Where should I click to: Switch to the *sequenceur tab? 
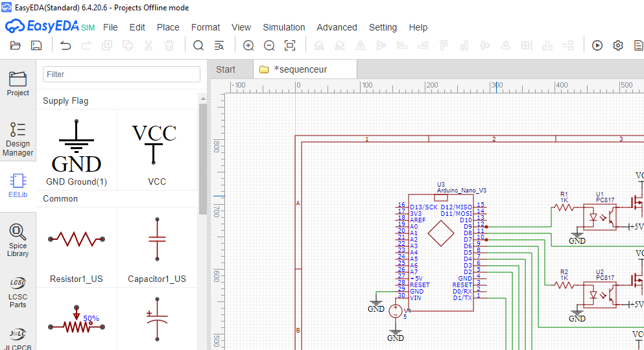(305, 69)
